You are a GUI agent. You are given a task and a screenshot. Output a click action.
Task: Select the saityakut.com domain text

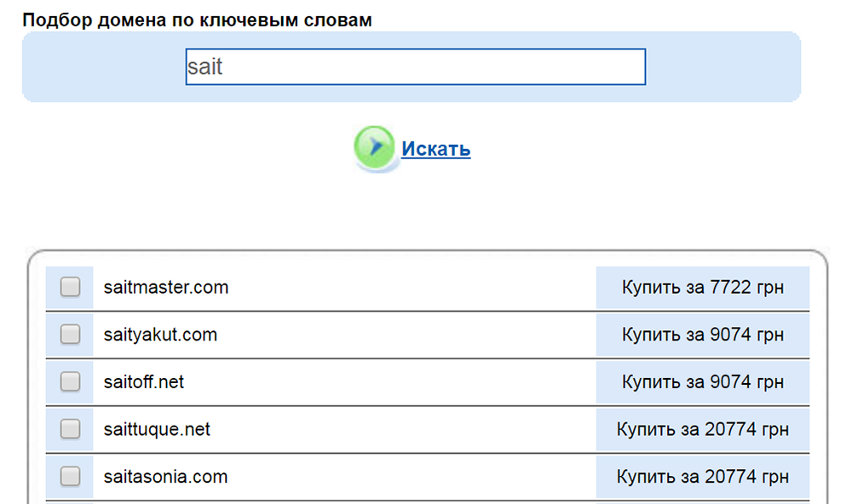[x=160, y=335]
